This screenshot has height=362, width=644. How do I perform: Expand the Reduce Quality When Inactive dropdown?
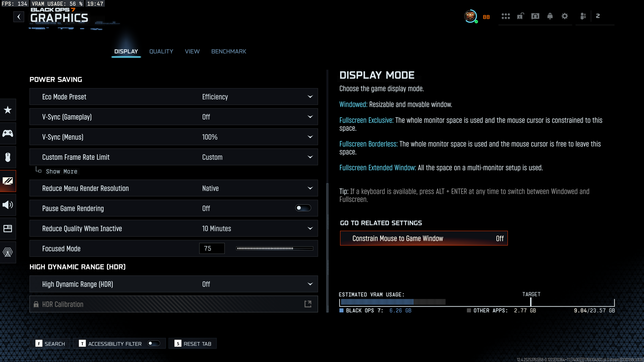310,228
